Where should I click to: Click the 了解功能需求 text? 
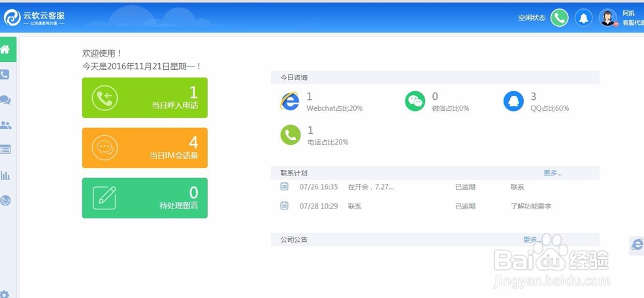click(x=531, y=206)
